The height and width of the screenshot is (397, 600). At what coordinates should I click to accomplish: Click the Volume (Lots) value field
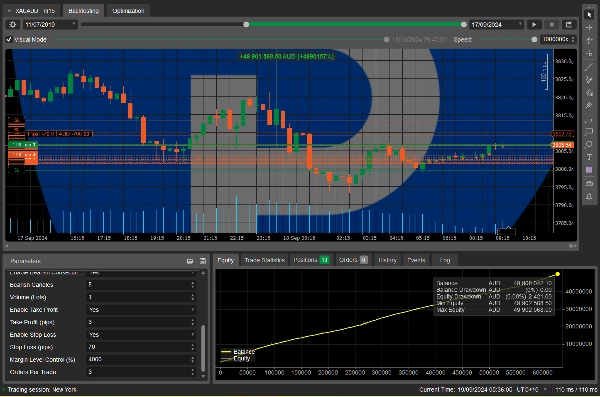[141, 297]
